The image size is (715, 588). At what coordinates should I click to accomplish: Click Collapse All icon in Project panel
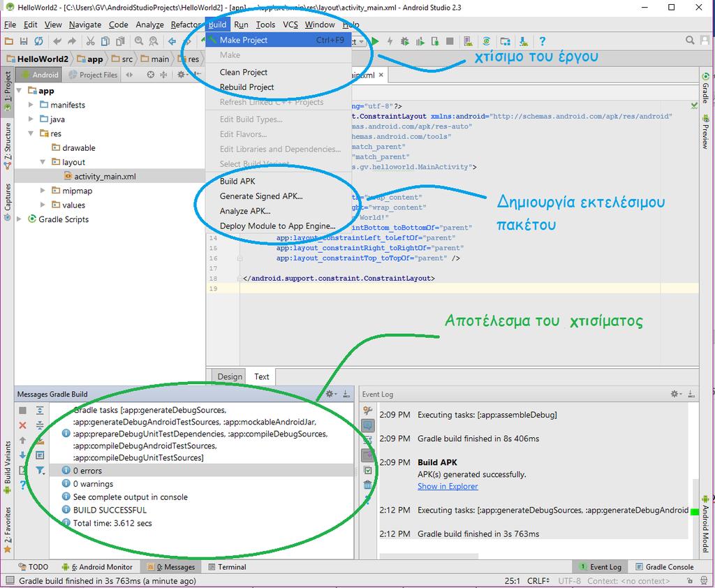(163, 74)
